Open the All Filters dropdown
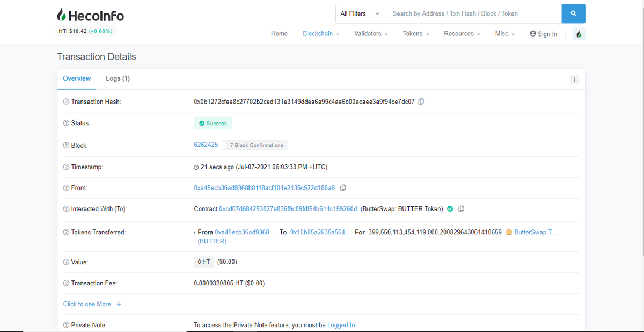Viewport: 644px width, 332px height. point(361,13)
